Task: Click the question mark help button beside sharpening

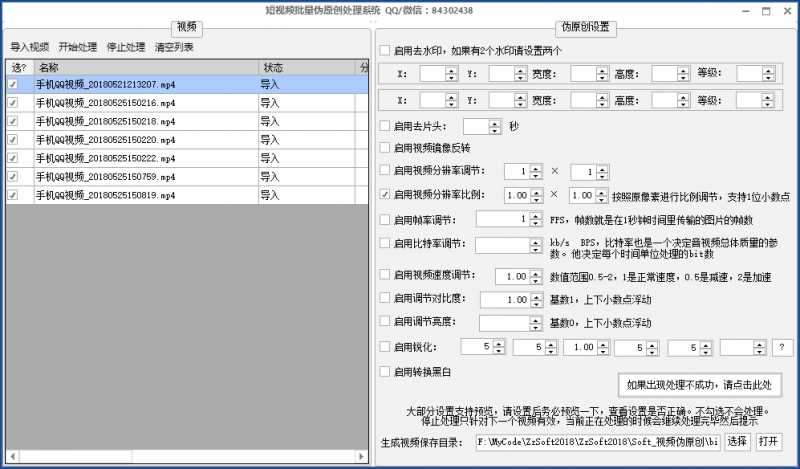Action: (783, 347)
